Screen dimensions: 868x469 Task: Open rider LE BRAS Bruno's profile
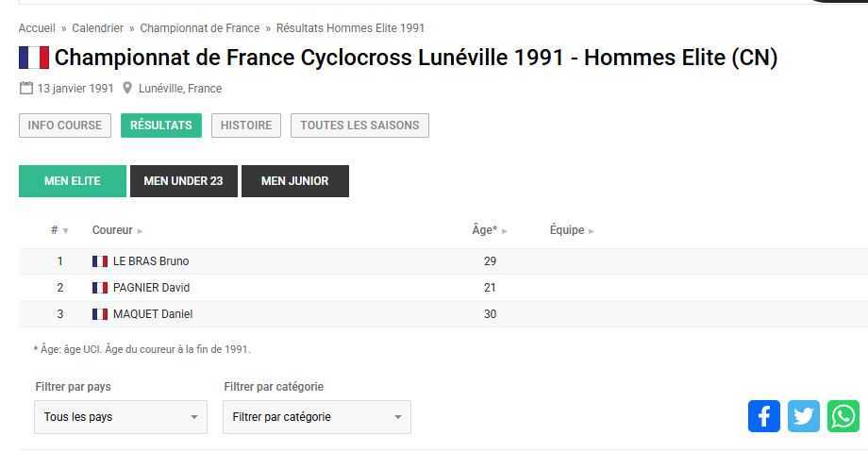pos(151,261)
